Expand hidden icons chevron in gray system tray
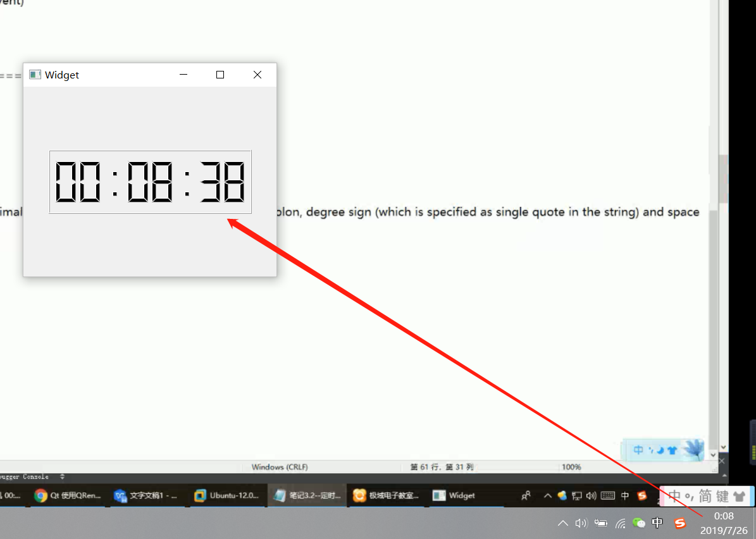The image size is (756, 539). (x=562, y=523)
